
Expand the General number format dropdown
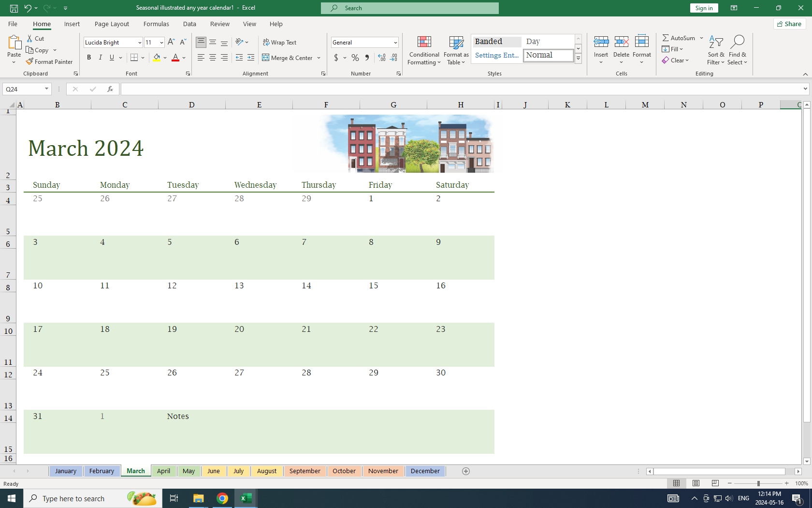click(x=395, y=43)
